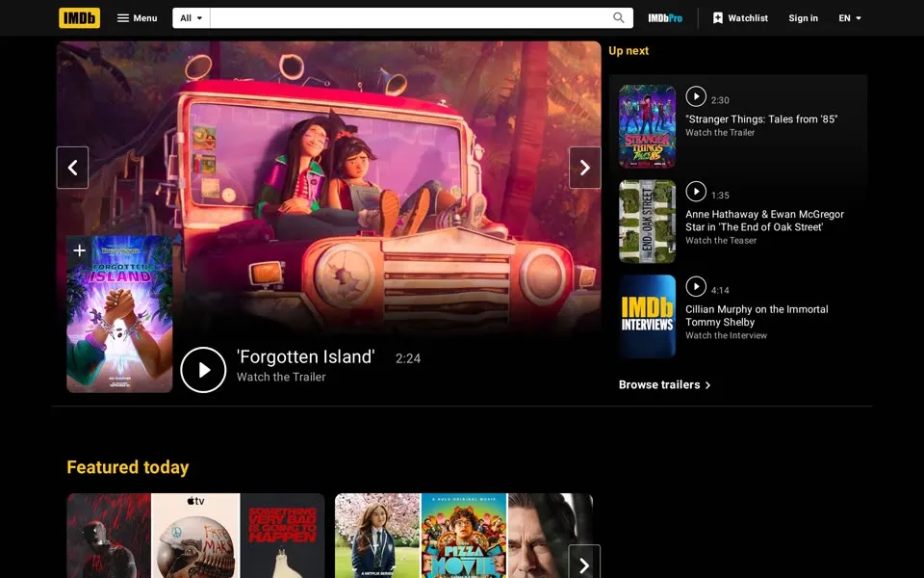Click Sign in
924x578 pixels.
coord(803,17)
